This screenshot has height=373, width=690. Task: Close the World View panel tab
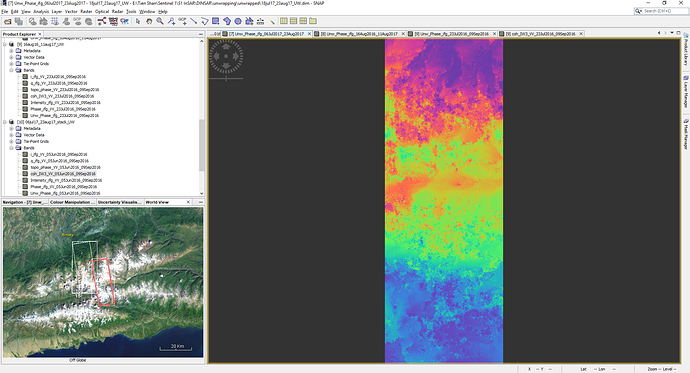coord(188,202)
